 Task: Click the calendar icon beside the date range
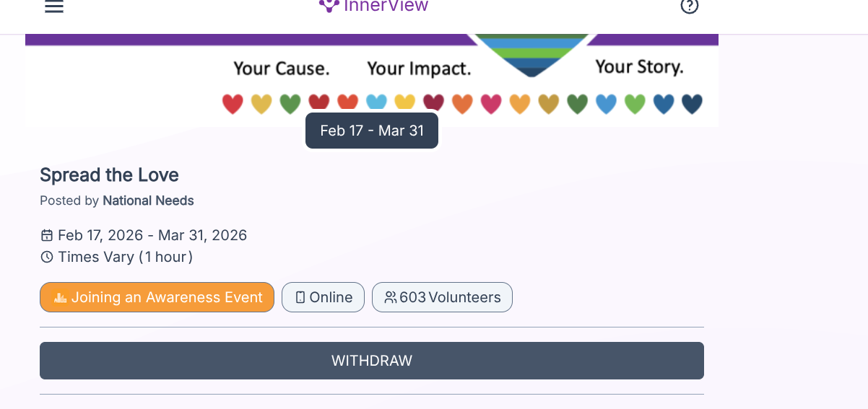[47, 235]
